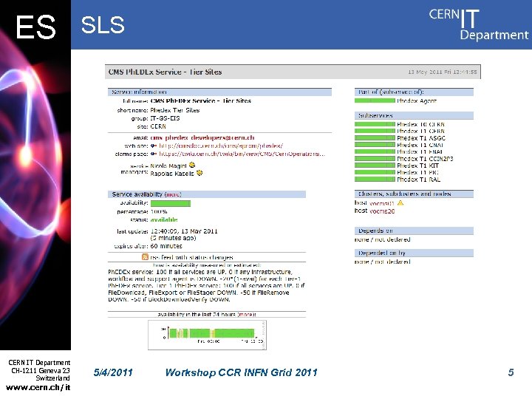Click the 'Depends on' section header

(414, 231)
